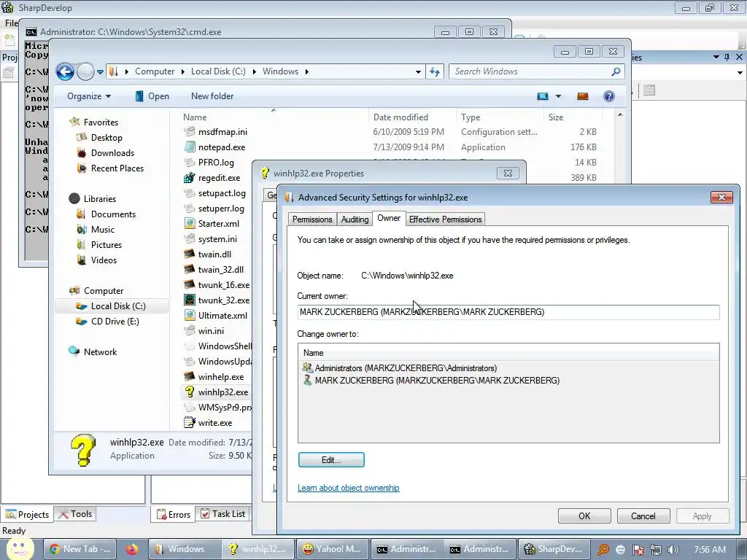Click the Back arrow in Explorer

point(65,72)
